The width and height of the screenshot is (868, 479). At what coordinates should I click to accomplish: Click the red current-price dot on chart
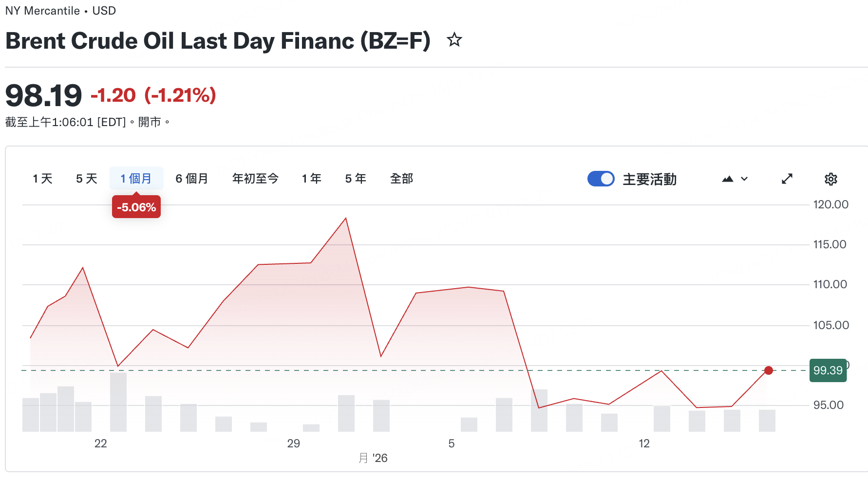(768, 370)
